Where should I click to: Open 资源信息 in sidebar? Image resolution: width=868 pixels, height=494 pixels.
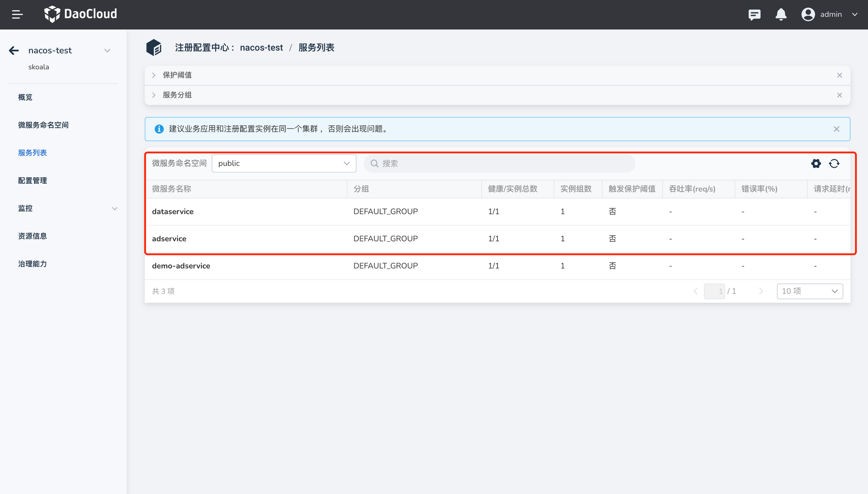(33, 236)
